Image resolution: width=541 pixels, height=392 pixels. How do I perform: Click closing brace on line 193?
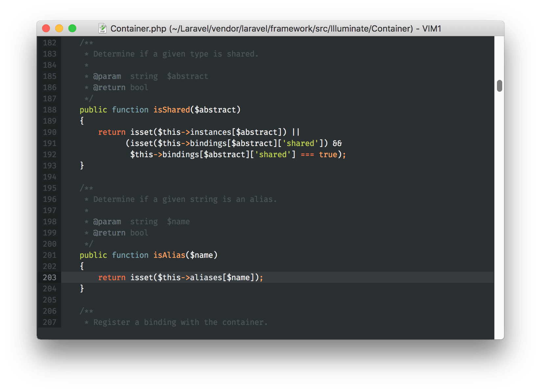point(82,166)
